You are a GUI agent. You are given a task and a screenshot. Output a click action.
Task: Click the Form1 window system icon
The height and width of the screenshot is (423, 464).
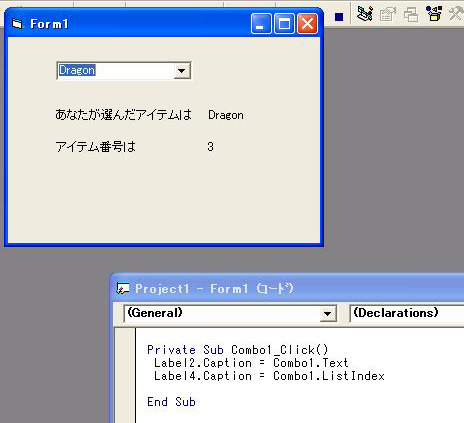coord(17,24)
